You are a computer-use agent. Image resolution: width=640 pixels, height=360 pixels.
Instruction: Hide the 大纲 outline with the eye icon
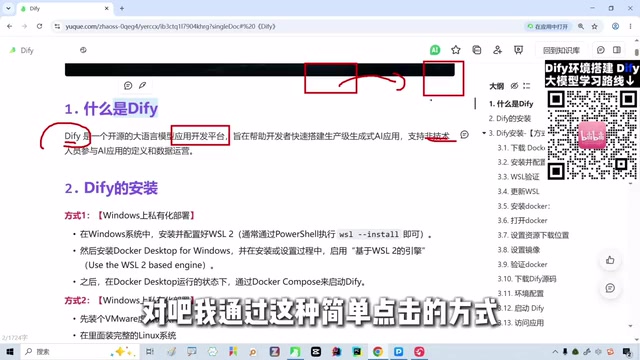point(514,86)
